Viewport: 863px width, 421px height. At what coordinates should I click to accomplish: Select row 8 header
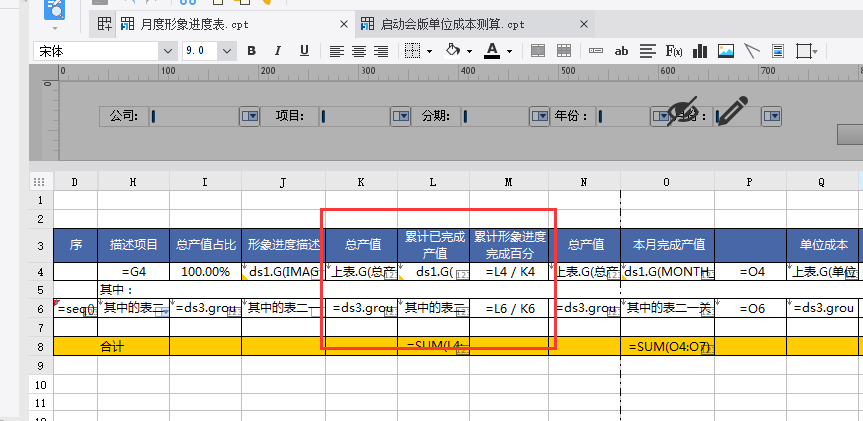(41, 346)
